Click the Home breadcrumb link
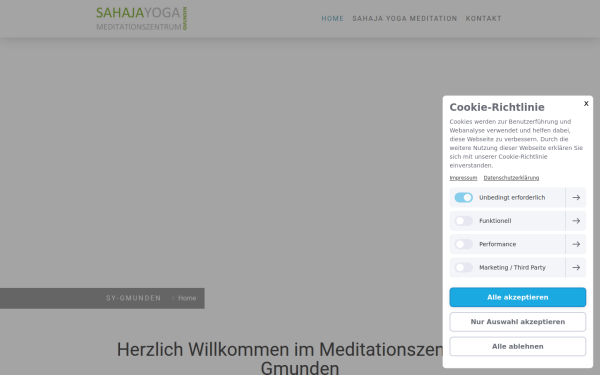The width and height of the screenshot is (600, 375). point(187,298)
